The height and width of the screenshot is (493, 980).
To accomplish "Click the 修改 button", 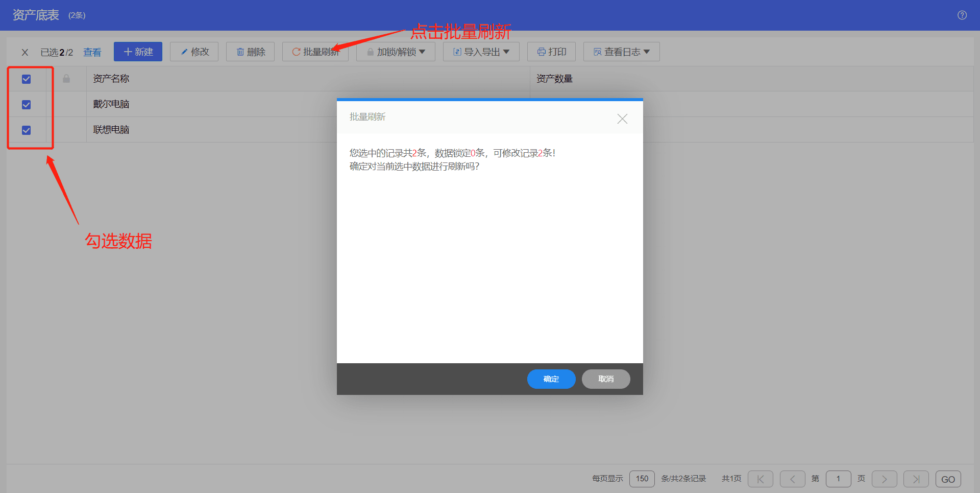I will coord(194,52).
